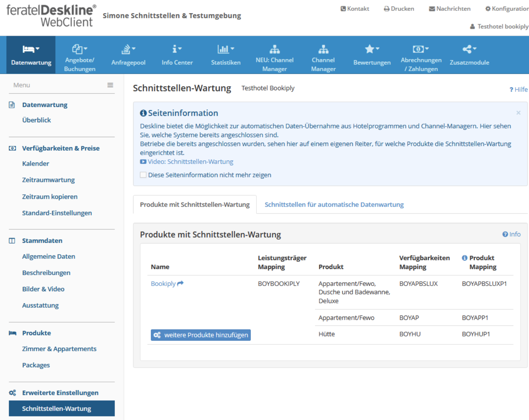Open Beschreibungen in the sidebar
The image size is (529, 420).
coord(46,273)
